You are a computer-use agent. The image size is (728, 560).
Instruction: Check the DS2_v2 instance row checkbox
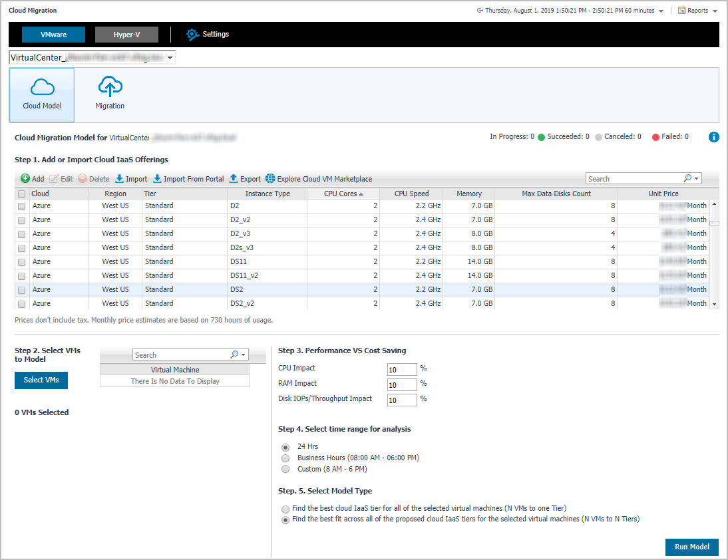(x=21, y=304)
